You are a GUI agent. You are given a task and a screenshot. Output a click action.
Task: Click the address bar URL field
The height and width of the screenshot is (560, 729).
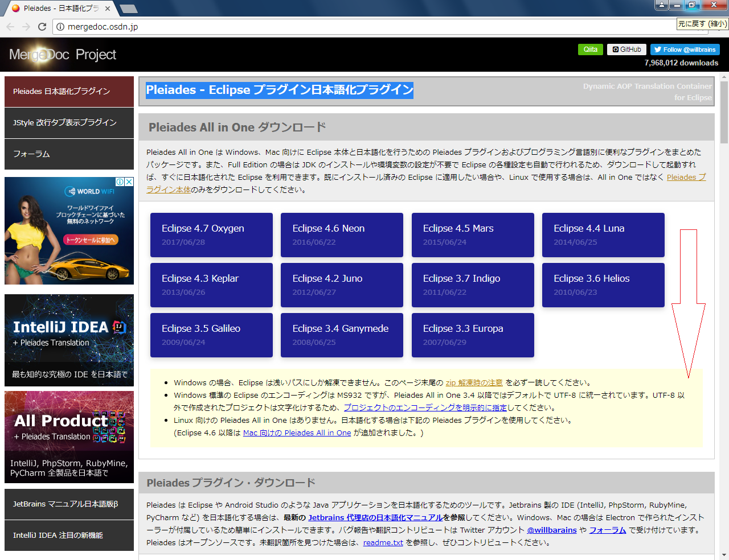tap(364, 27)
